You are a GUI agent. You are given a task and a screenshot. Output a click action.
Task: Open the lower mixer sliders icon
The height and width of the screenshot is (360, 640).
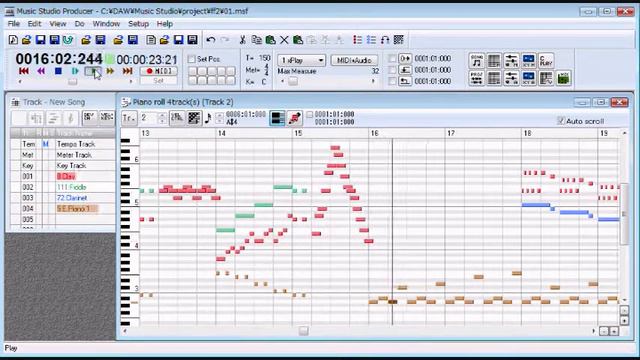(511, 78)
